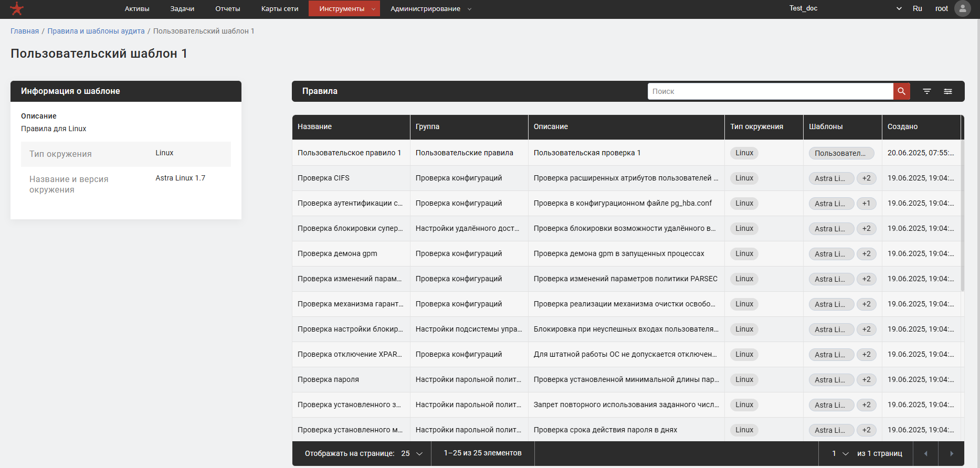Go to previous page arrow
980x468 pixels.
click(x=925, y=453)
